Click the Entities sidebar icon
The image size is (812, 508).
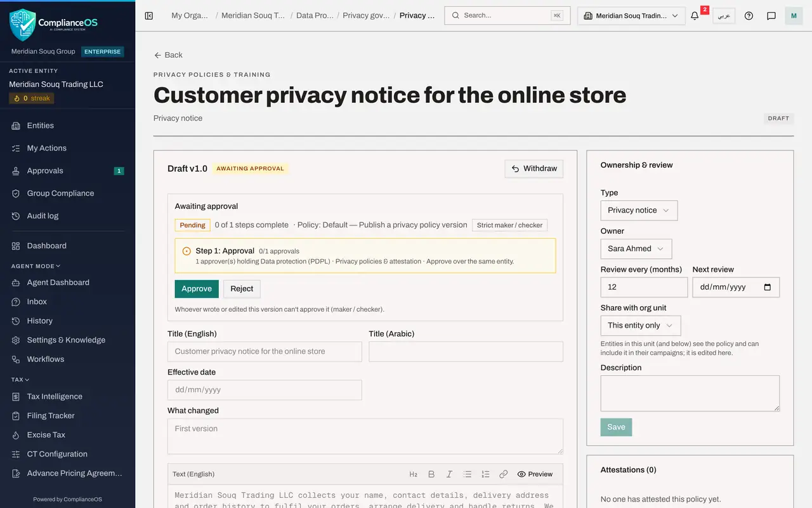[x=16, y=126]
